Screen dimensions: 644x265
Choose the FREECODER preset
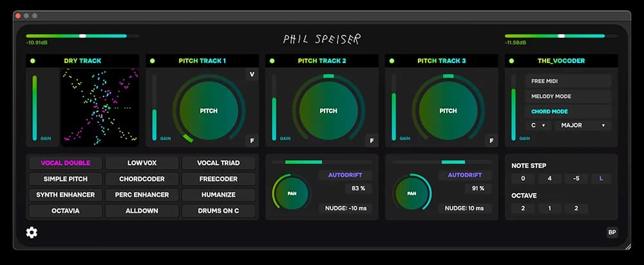218,179
